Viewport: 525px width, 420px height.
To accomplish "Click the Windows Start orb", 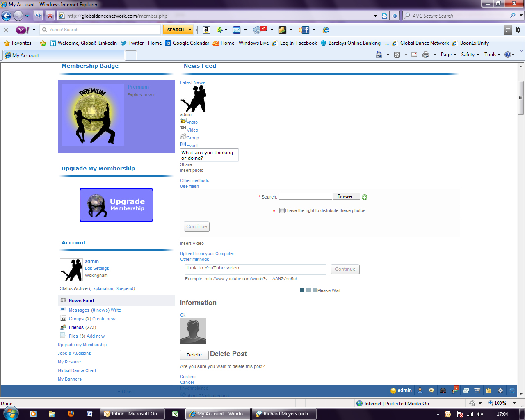I will 10,413.
